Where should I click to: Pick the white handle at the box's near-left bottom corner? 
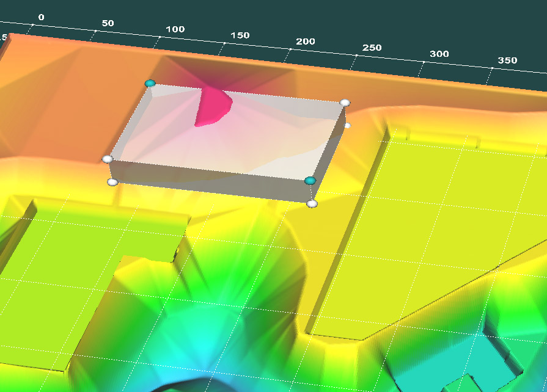coord(112,182)
